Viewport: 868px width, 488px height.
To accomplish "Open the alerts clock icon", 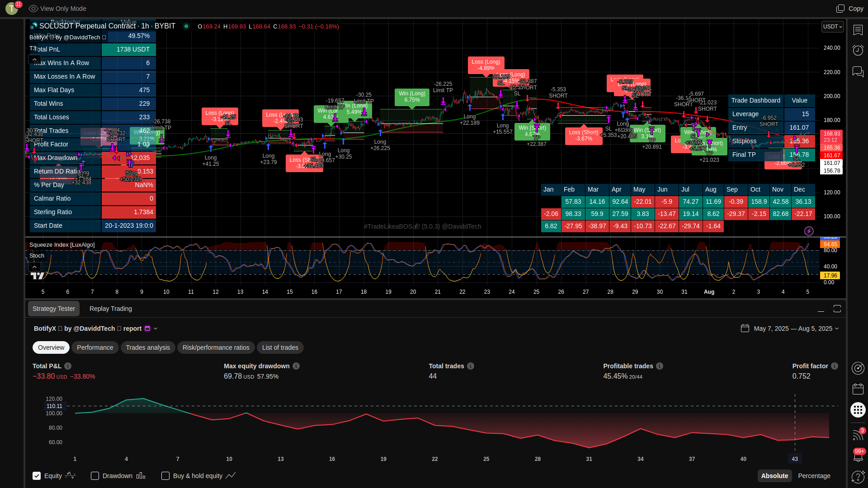I will click(x=858, y=50).
